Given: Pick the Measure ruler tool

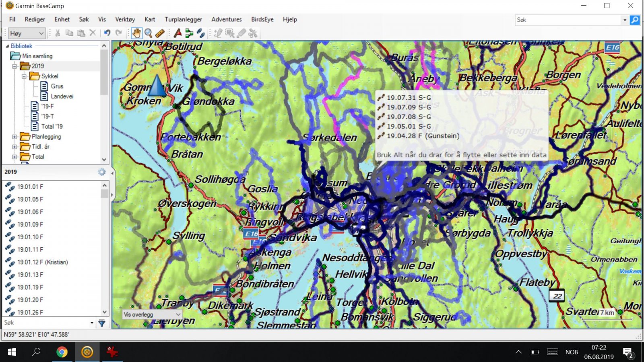Looking at the screenshot, I should click(160, 33).
